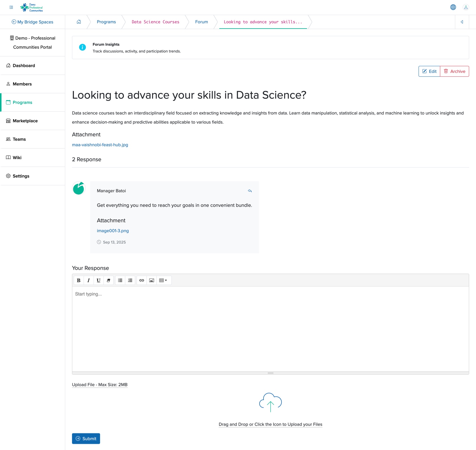Go to home breadcrumb icon
The image size is (476, 450).
click(79, 22)
